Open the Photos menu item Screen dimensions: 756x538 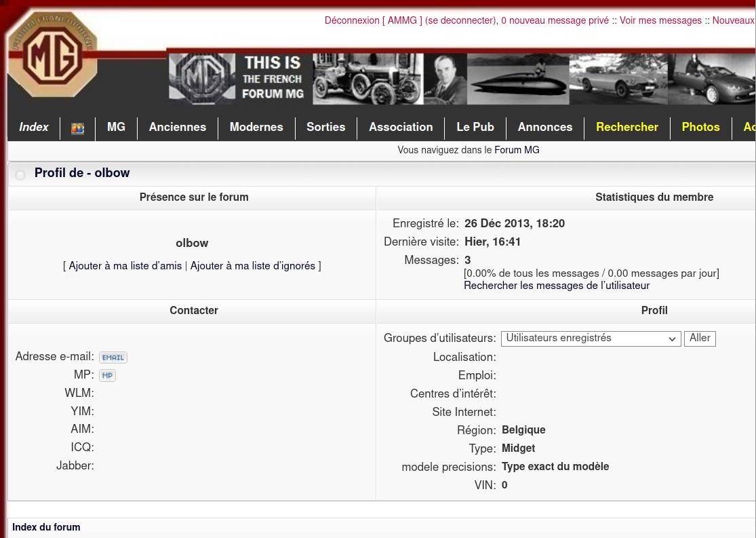click(700, 127)
